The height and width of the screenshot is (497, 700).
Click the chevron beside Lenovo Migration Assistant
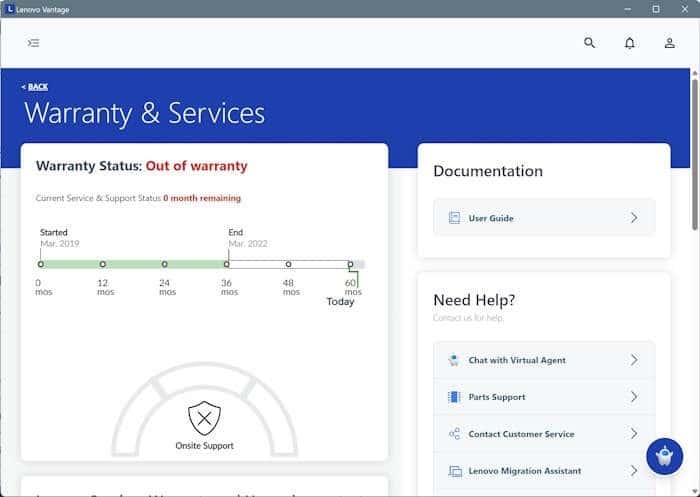(634, 471)
